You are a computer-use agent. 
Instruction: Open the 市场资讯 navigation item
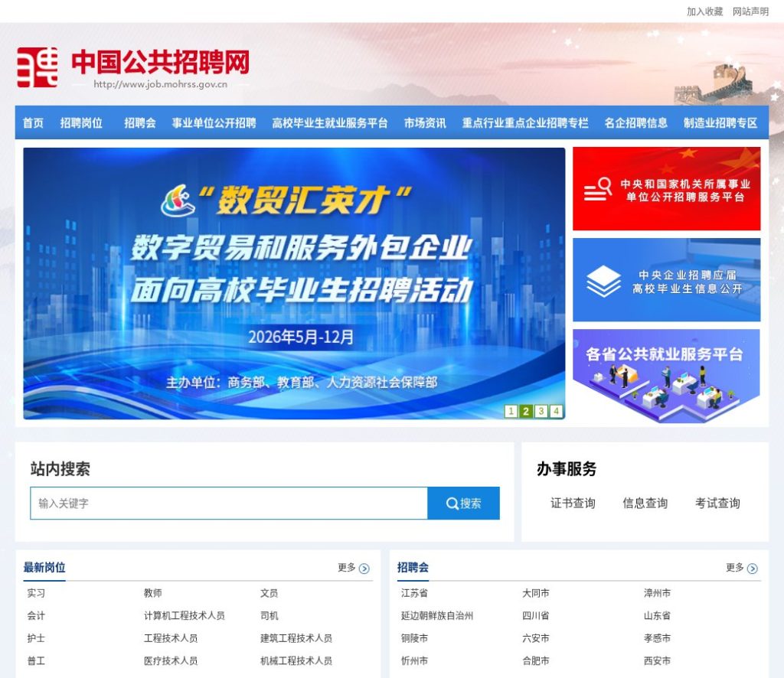[x=425, y=123]
